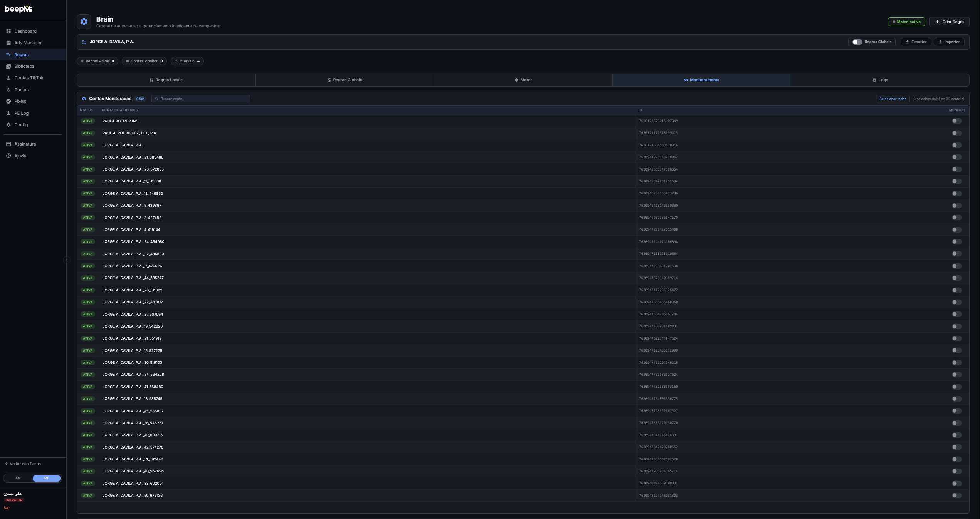The image size is (980, 519).
Task: Click the OPERATOR role badge
Action: pos(14,501)
